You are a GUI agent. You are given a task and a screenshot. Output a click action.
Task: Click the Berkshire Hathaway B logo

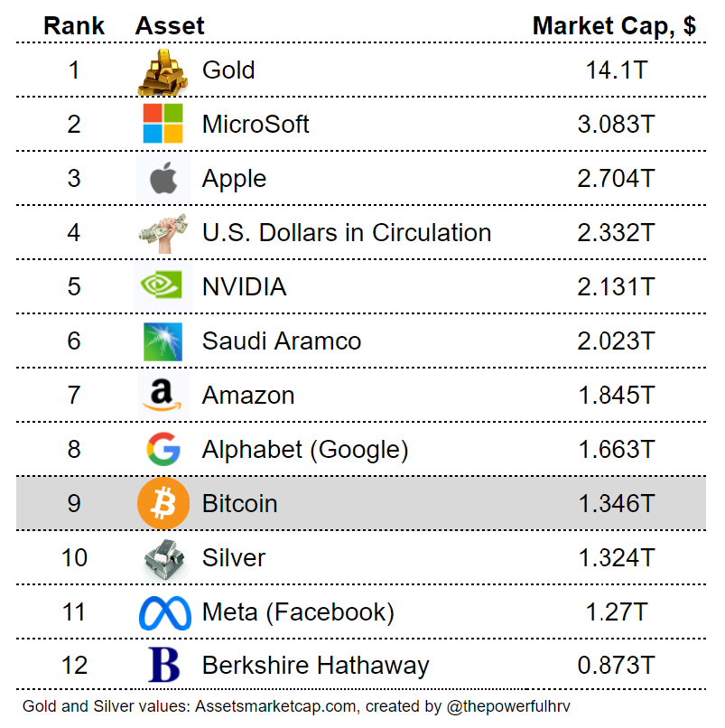(163, 666)
